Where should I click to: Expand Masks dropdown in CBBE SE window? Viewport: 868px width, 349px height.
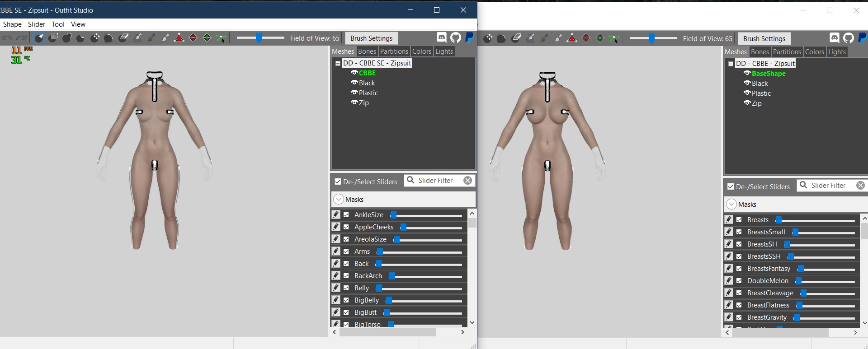click(x=339, y=199)
